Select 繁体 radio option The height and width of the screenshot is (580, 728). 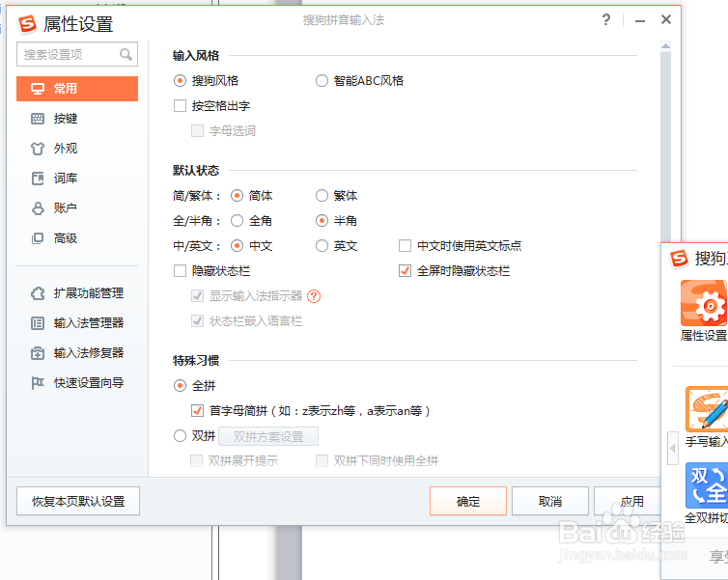[322, 195]
